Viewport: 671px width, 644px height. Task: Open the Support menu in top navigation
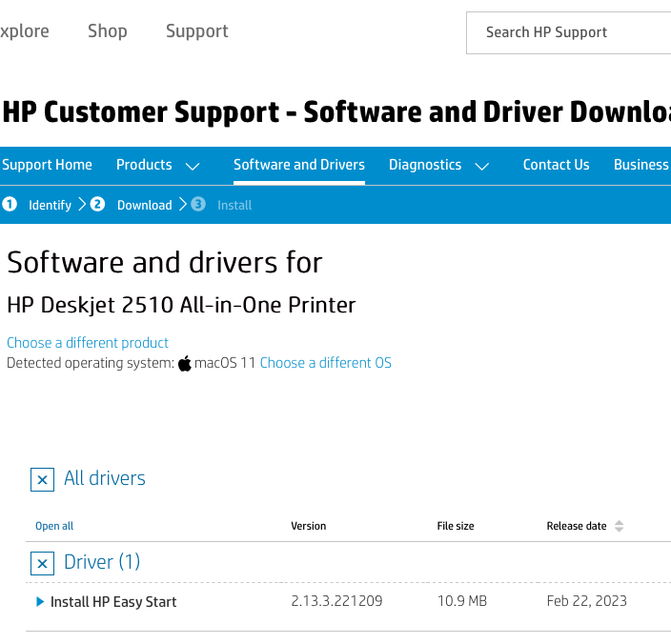197,31
